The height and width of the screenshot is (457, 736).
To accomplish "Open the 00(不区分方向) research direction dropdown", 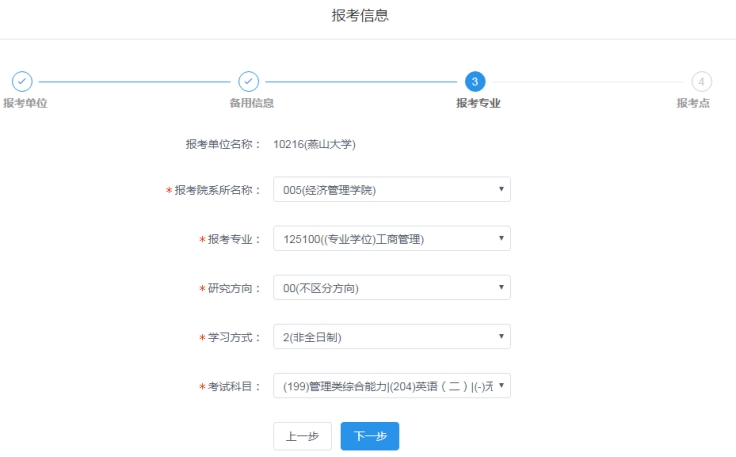I will [391, 288].
